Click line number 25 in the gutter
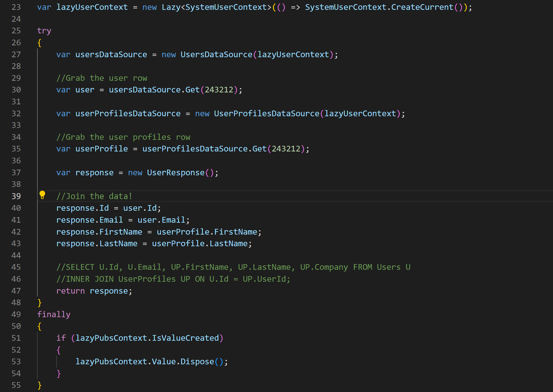The height and width of the screenshot is (392, 553). (x=16, y=31)
